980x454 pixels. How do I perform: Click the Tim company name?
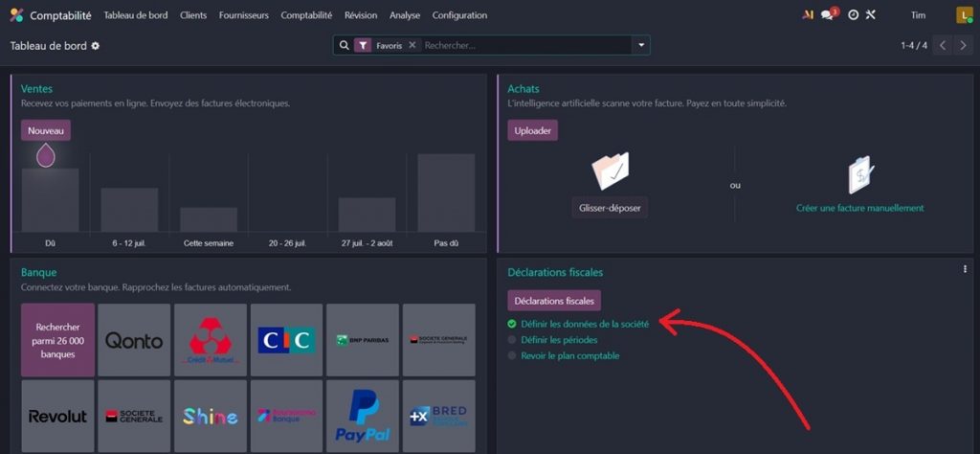click(918, 15)
